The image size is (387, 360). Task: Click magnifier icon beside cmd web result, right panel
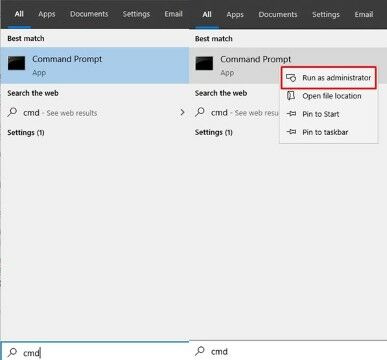200,112
